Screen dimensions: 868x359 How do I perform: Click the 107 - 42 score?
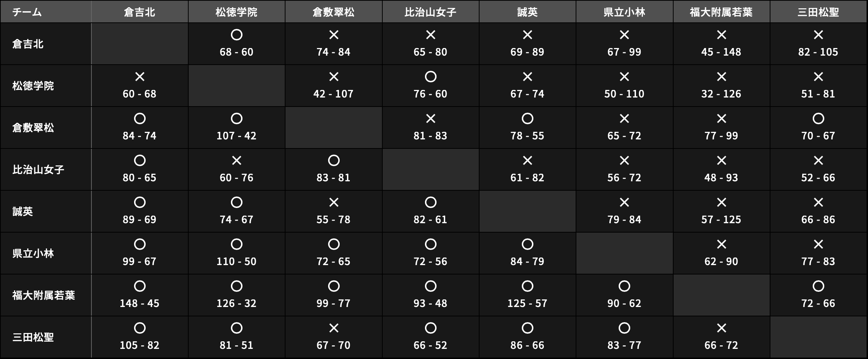pyautogui.click(x=236, y=136)
